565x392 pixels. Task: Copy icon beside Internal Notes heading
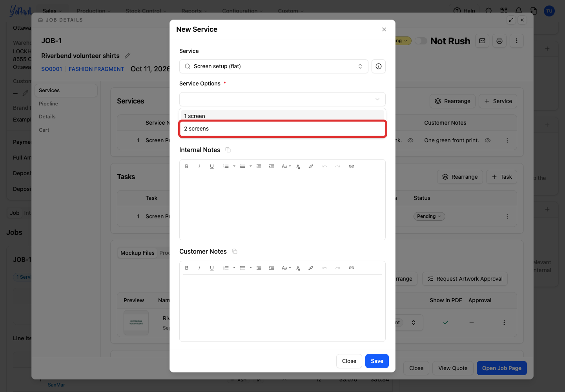click(x=228, y=150)
